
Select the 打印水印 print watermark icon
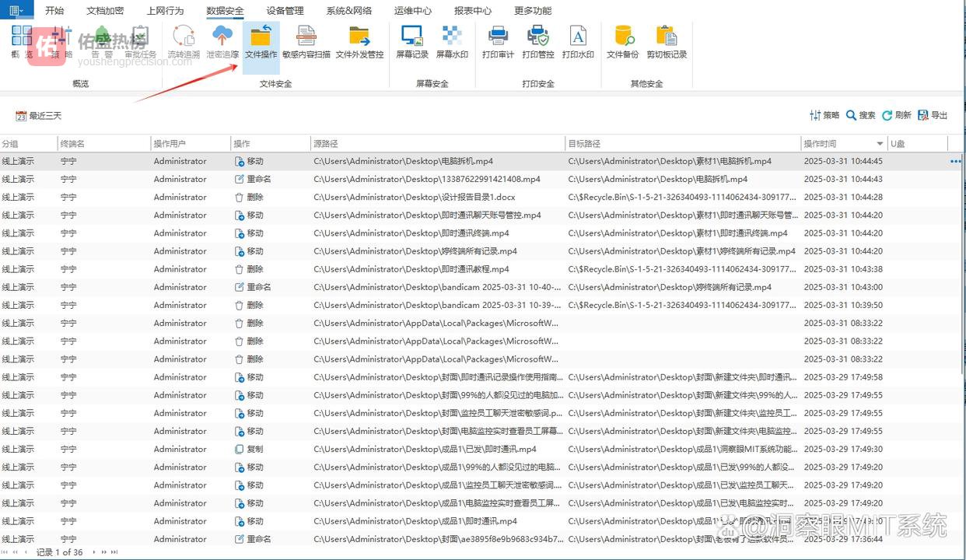pos(578,42)
